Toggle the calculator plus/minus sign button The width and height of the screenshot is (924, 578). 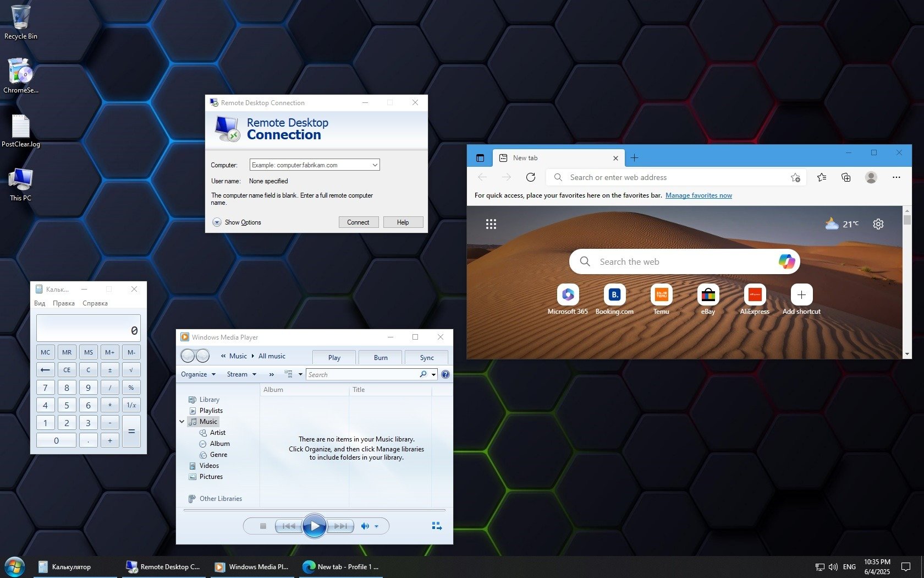click(x=110, y=370)
